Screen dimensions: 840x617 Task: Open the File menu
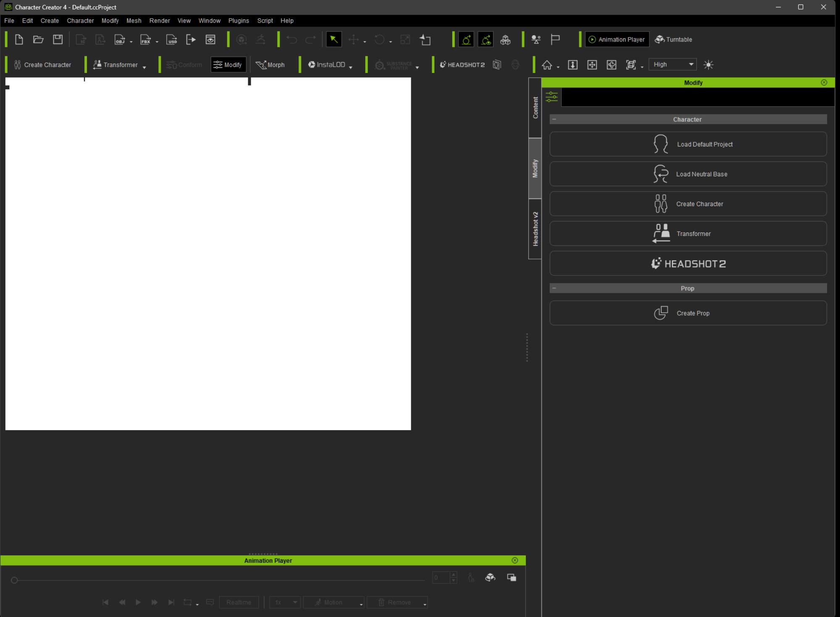(x=9, y=21)
